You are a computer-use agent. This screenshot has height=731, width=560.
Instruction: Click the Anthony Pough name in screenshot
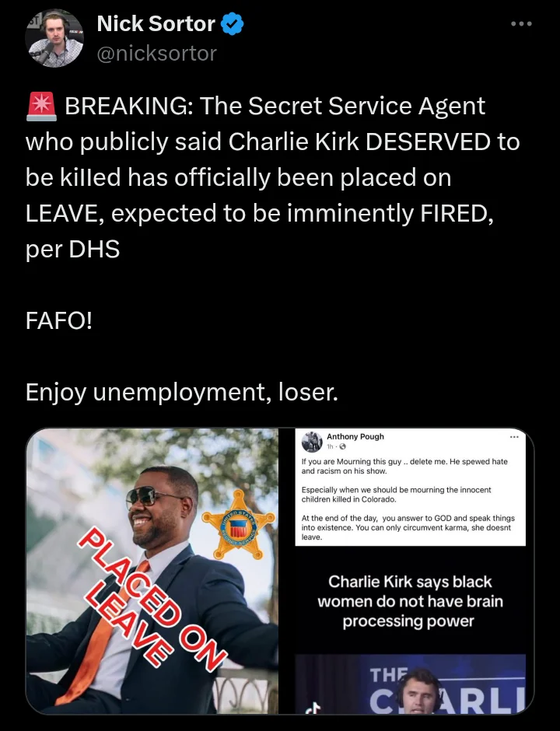[355, 436]
